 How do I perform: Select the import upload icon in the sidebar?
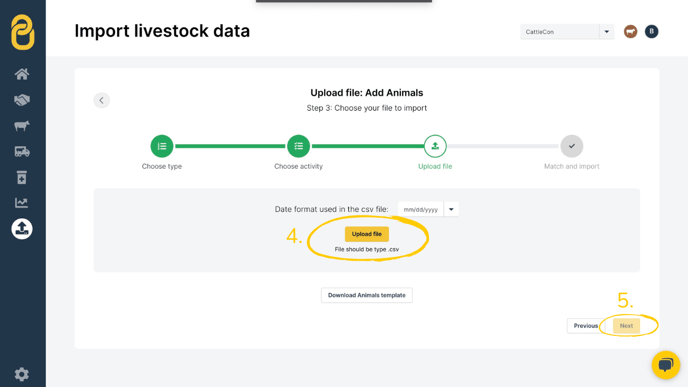22,229
